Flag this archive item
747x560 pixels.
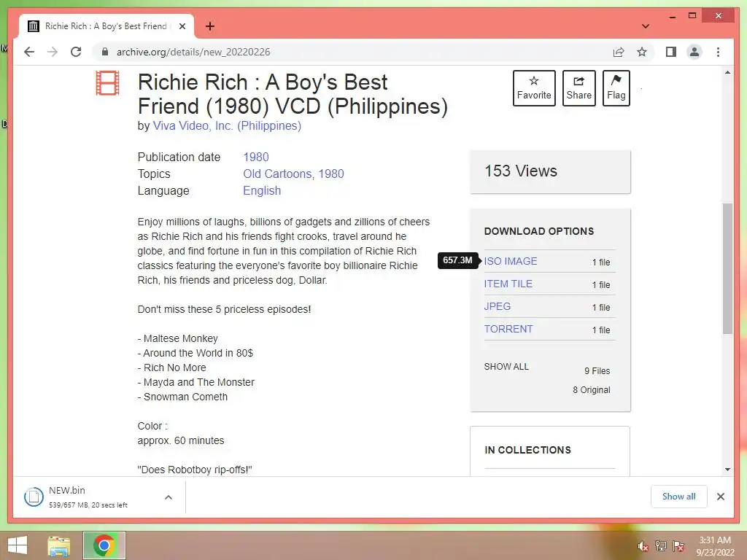coord(616,88)
